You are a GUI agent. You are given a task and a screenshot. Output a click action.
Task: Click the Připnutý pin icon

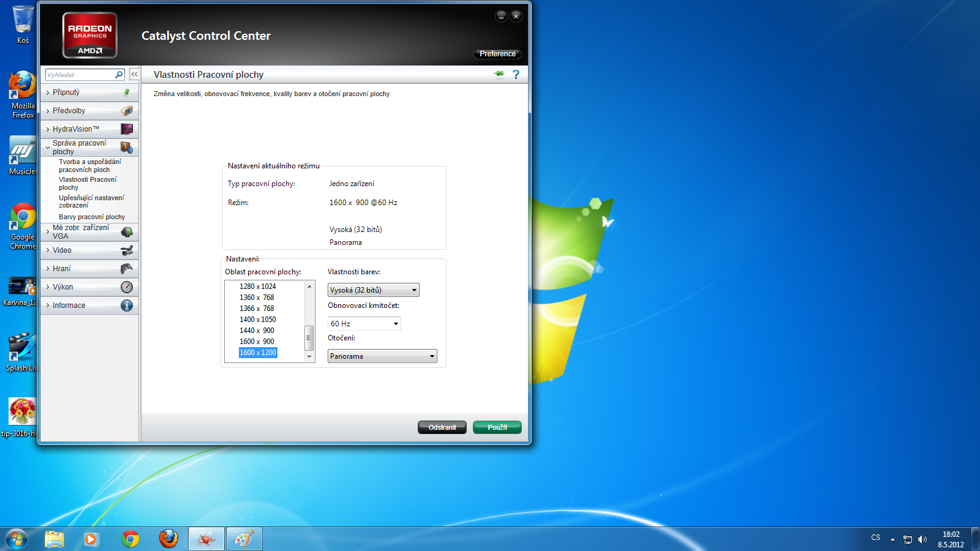point(127,92)
